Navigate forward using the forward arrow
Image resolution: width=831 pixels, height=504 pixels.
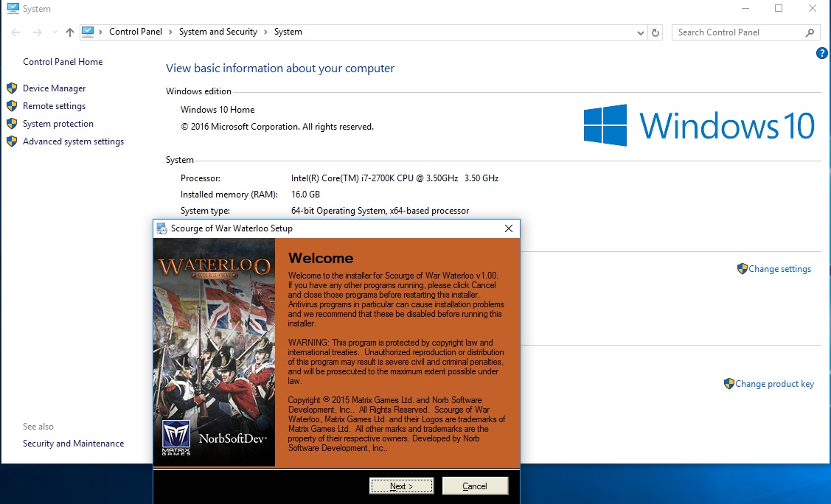[37, 32]
